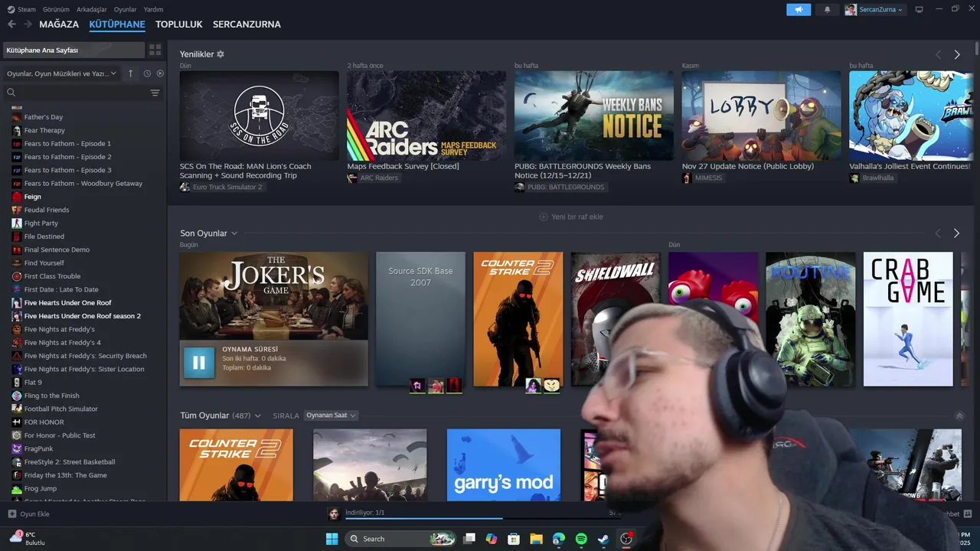Click Kütüphane Ana Sayfası button
Screen dimensions: 980x551
(73, 50)
